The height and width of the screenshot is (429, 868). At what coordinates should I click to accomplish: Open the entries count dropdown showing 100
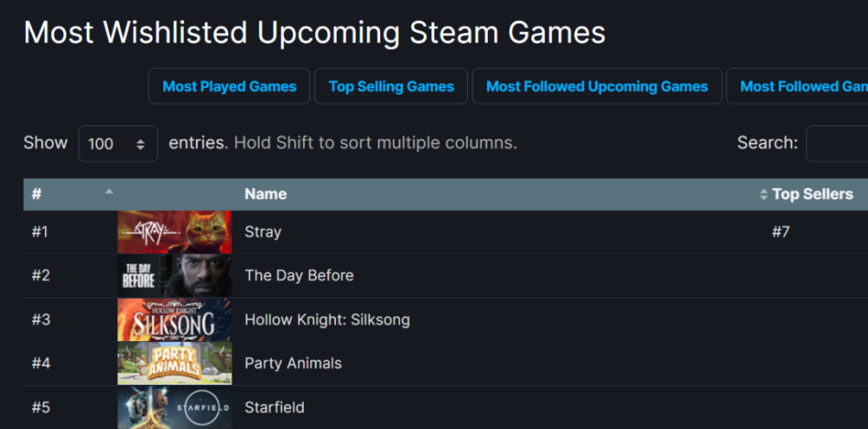[118, 144]
